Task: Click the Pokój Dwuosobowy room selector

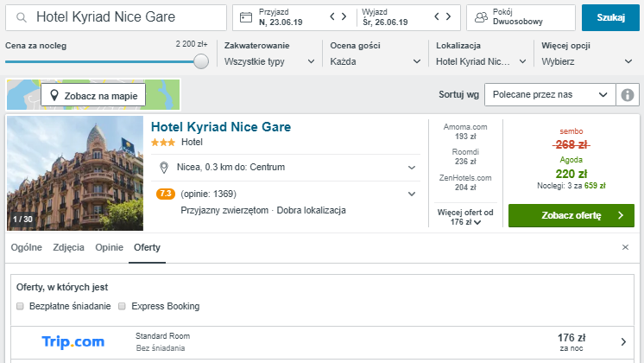Action: (521, 17)
